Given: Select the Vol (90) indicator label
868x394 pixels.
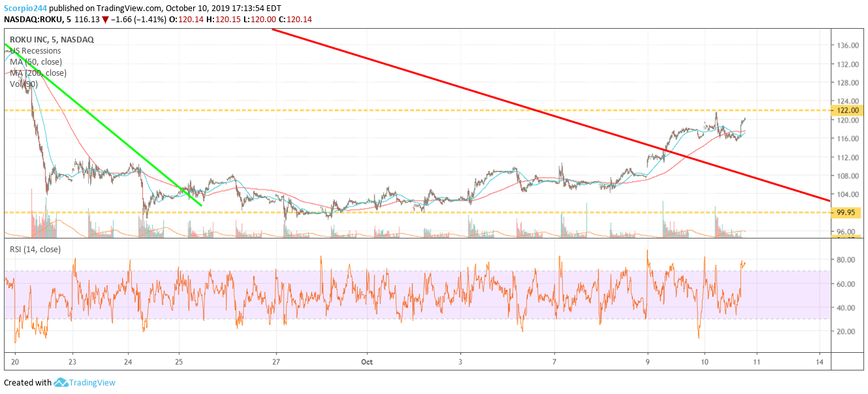Looking at the screenshot, I should (23, 84).
